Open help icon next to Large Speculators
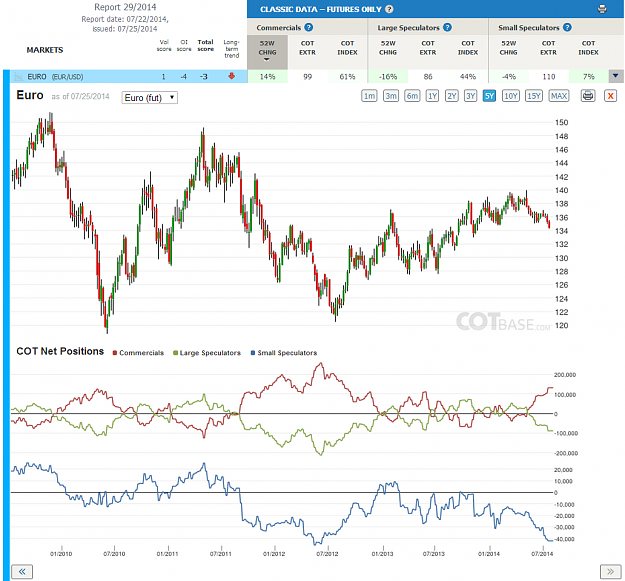This screenshot has height=581, width=625. click(447, 27)
